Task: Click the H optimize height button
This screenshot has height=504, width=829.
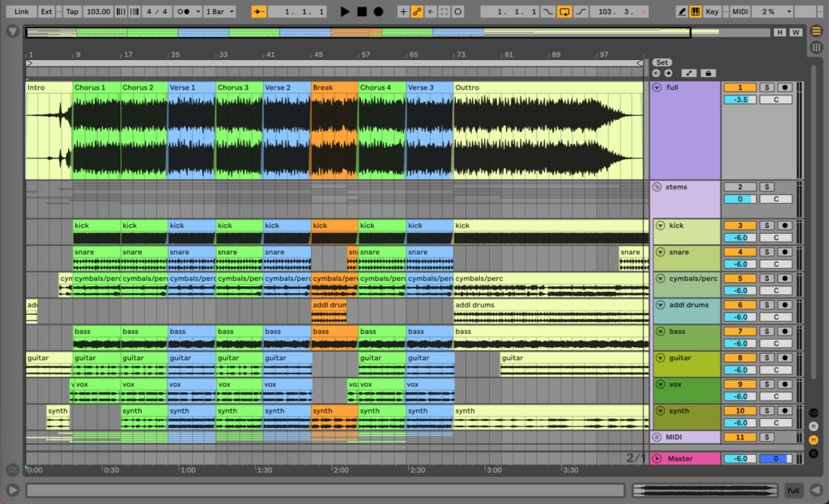Action: click(780, 32)
